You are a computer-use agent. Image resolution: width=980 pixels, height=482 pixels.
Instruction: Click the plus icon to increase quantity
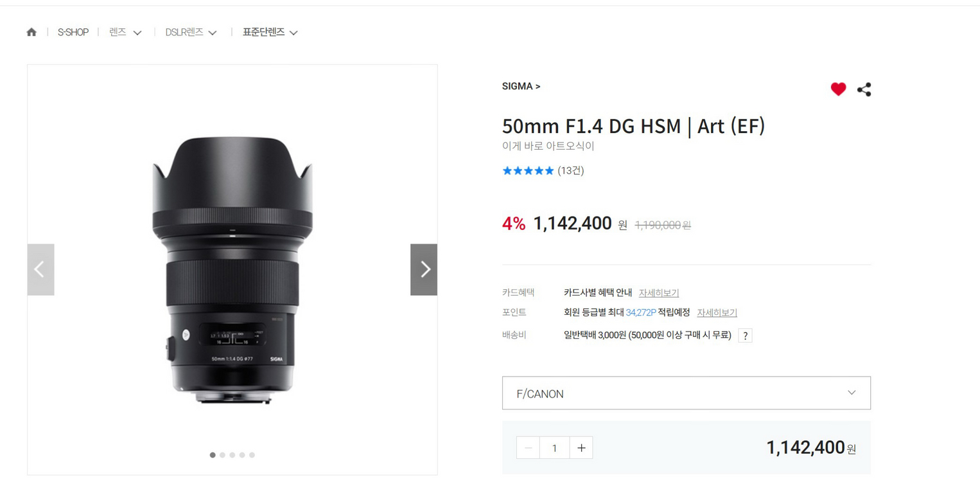[x=581, y=447]
